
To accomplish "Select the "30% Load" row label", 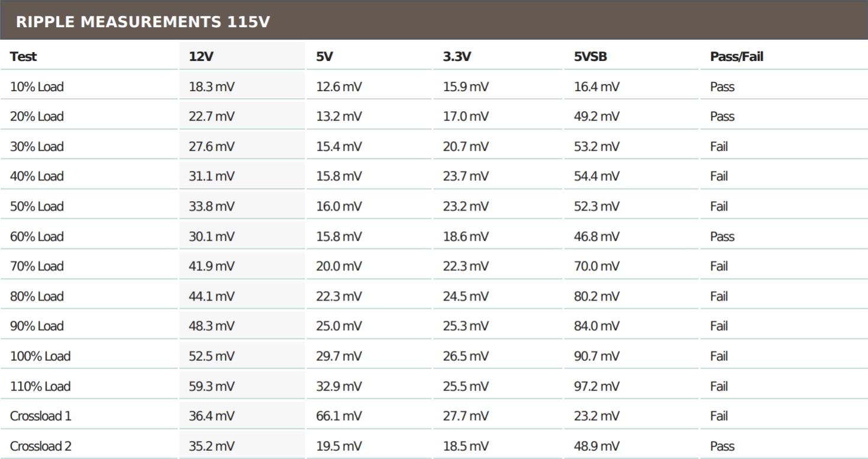I will pyautogui.click(x=37, y=147).
